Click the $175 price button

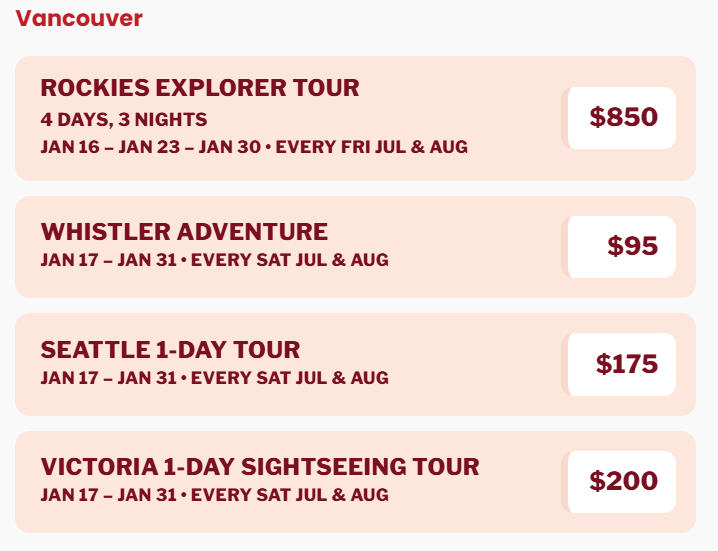[x=622, y=364]
